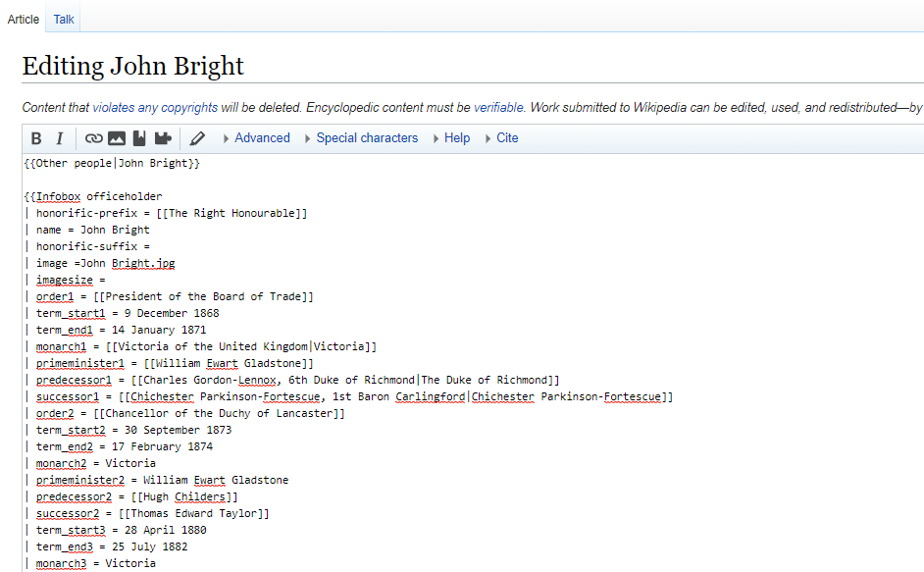The width and height of the screenshot is (924, 572).
Task: Click the predecessor1 Duke of Richmond line
Action: (x=291, y=381)
